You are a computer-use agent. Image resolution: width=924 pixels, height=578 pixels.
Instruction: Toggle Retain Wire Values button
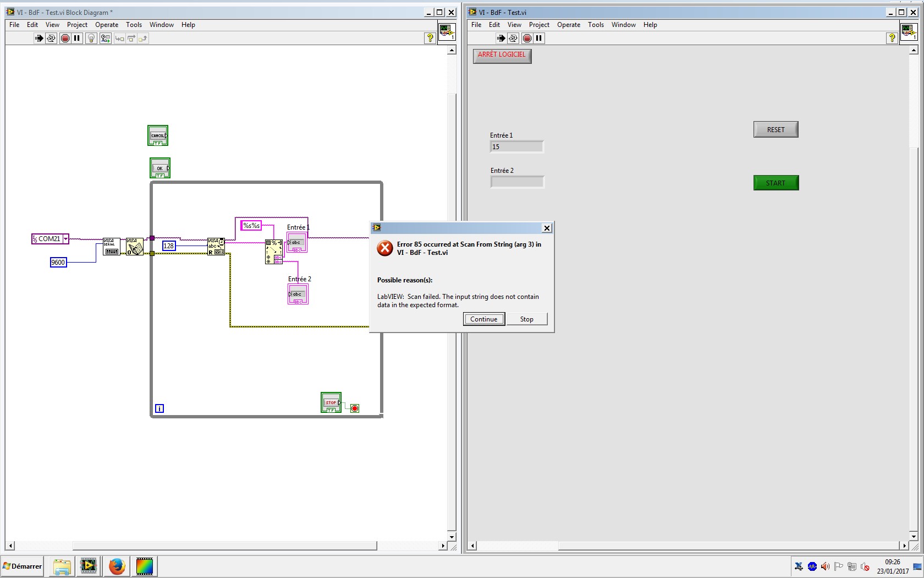pos(106,38)
